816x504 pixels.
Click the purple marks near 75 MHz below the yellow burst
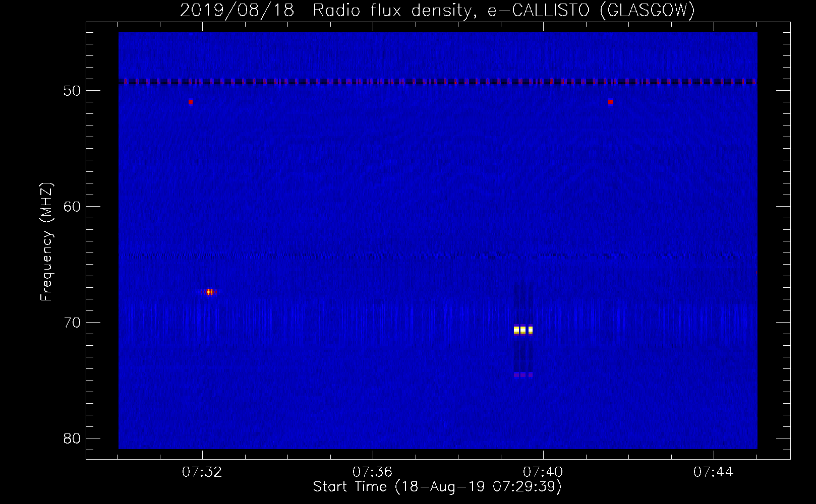pos(523,375)
